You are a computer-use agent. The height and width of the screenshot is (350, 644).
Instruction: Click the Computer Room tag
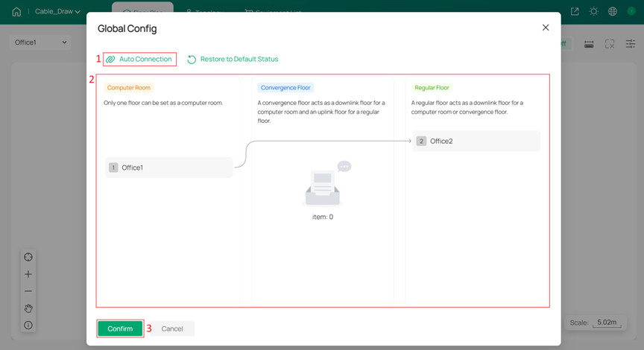click(128, 88)
